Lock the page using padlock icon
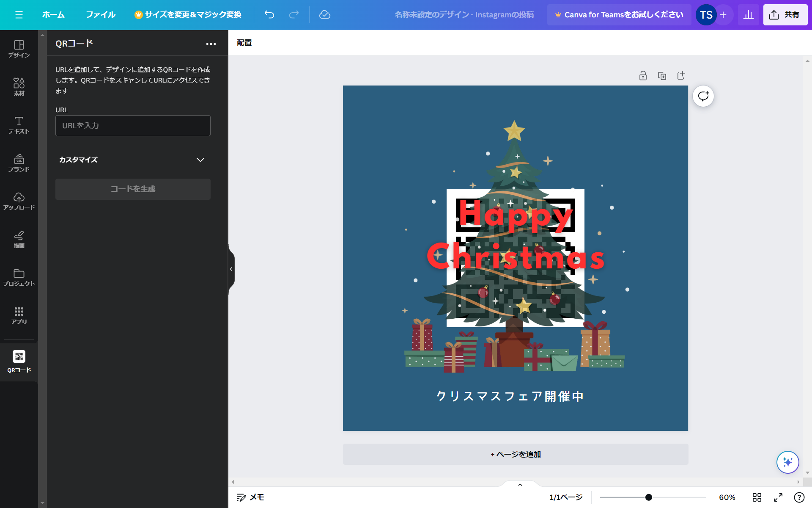812x508 pixels. (x=643, y=76)
